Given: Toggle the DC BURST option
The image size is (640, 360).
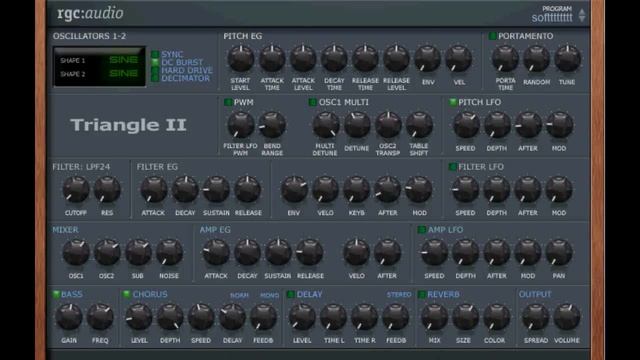Looking at the screenshot, I should 155,62.
